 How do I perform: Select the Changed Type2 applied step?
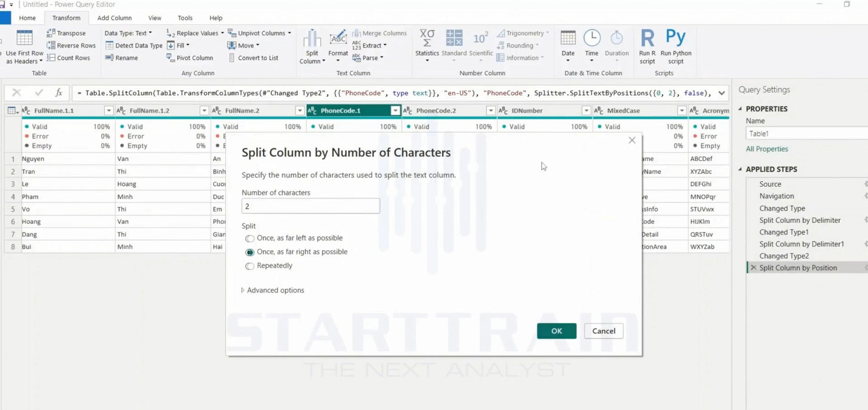pyautogui.click(x=784, y=256)
